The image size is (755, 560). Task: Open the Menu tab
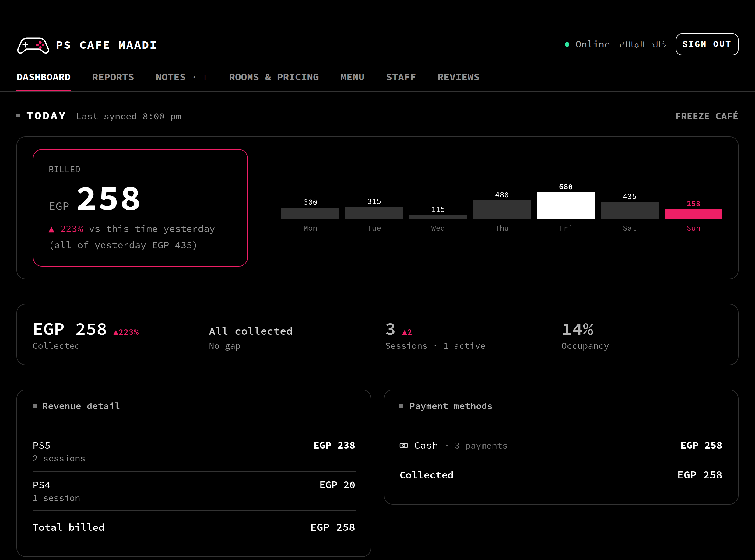352,77
